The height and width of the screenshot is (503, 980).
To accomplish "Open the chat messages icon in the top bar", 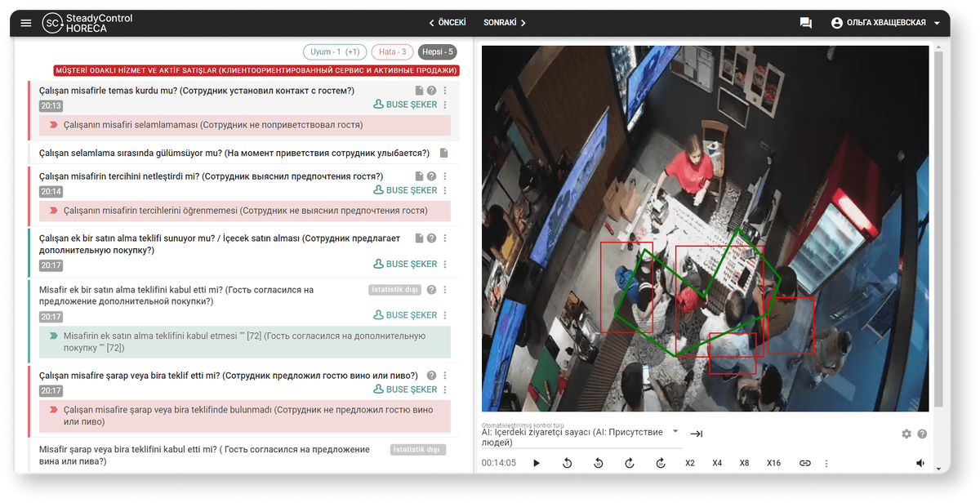I will click(805, 22).
